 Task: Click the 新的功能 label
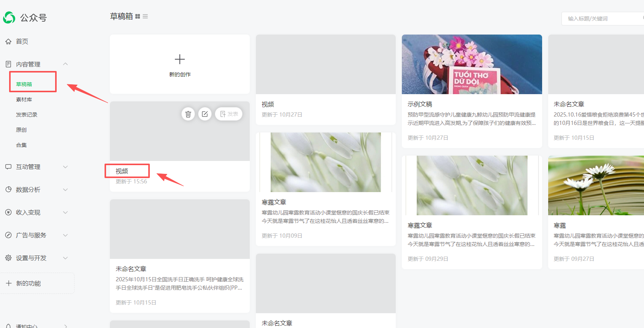click(x=29, y=283)
